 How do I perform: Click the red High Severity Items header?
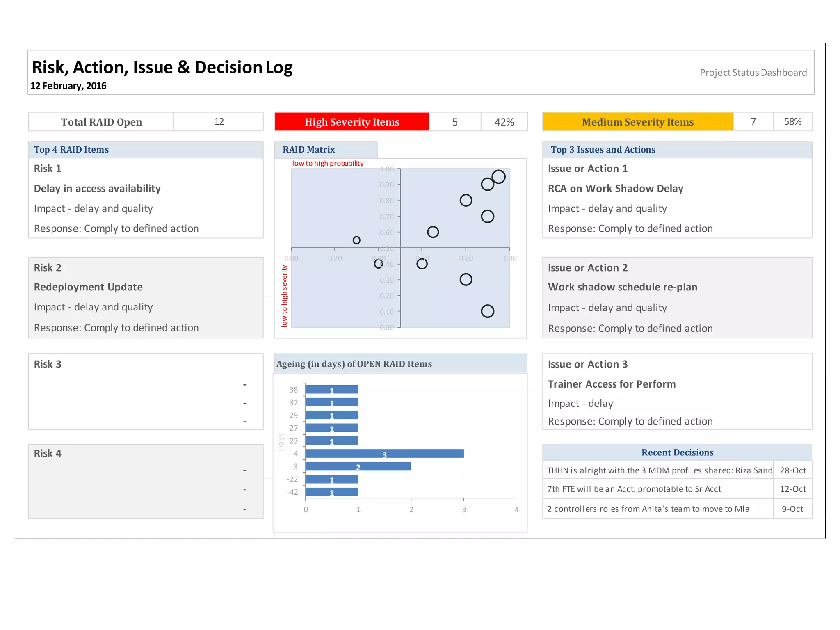coord(352,122)
